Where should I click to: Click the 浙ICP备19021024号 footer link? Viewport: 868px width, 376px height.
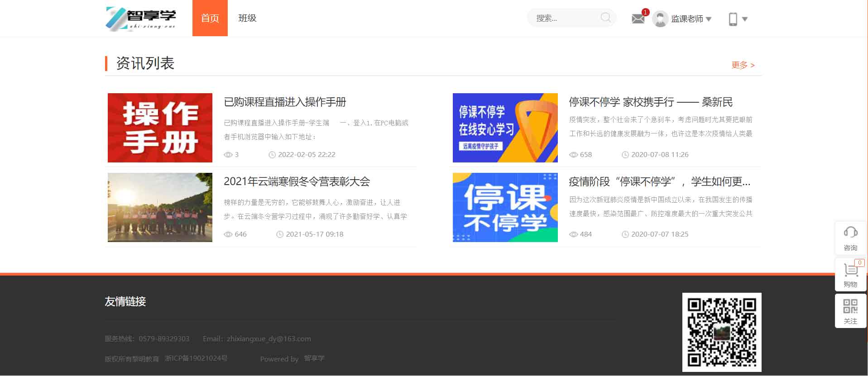[196, 358]
